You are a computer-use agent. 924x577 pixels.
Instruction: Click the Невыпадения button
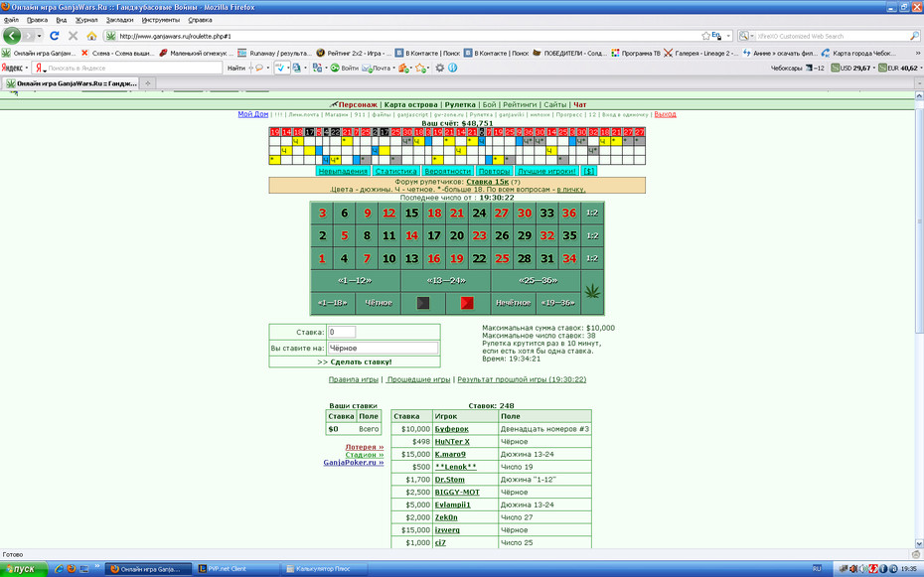(343, 171)
